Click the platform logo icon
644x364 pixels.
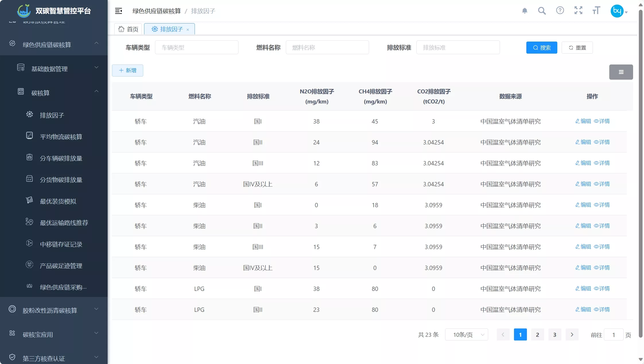(x=24, y=11)
